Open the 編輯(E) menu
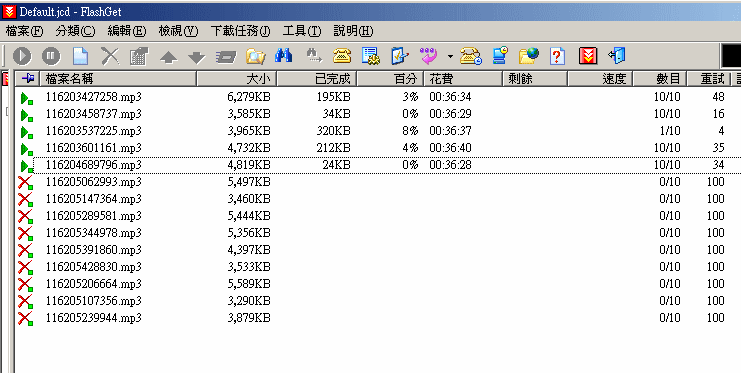Viewport: 741px width, 373px height. [127, 31]
